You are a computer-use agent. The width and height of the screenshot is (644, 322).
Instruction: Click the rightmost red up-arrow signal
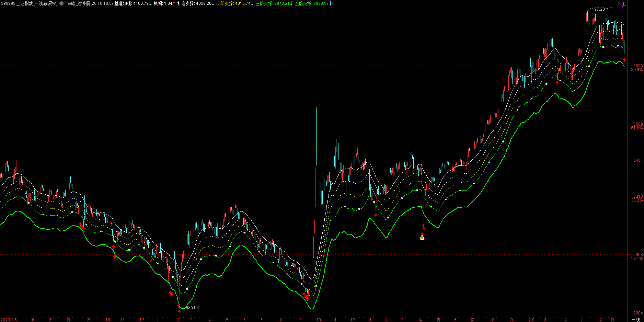(624, 60)
